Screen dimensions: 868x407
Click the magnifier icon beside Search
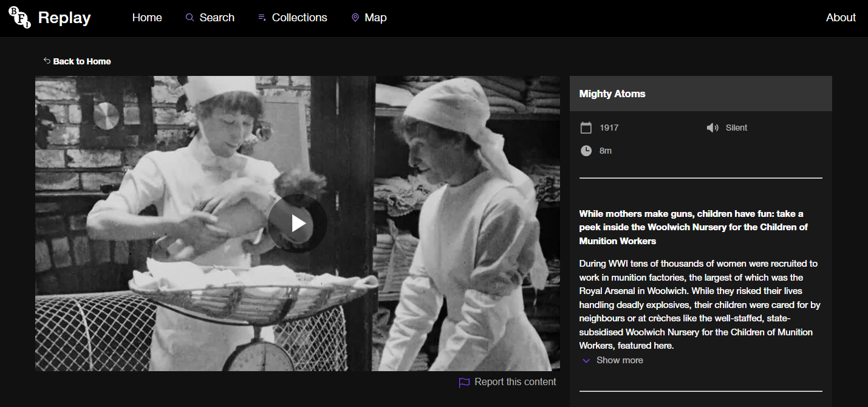[x=190, y=18]
